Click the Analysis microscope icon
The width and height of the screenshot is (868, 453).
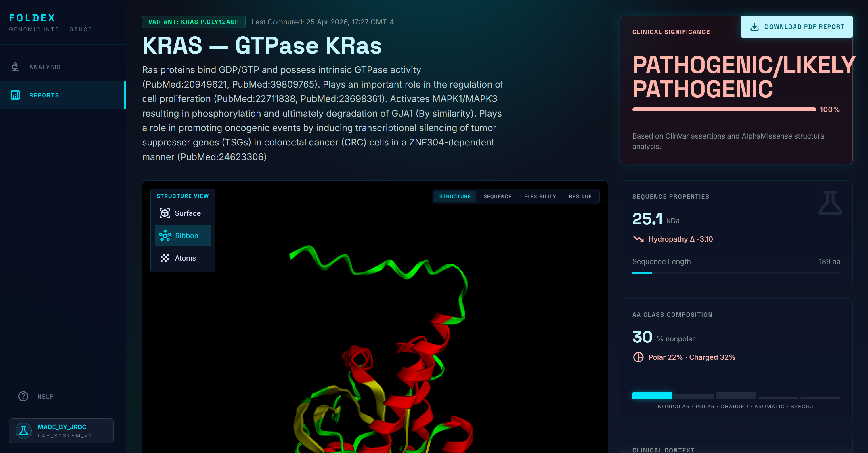tap(15, 67)
